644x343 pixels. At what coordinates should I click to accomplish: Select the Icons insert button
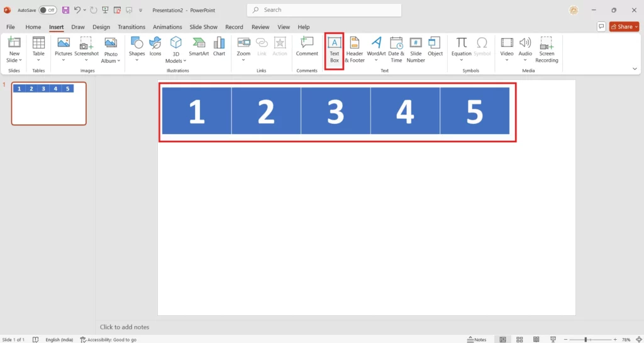coord(155,47)
